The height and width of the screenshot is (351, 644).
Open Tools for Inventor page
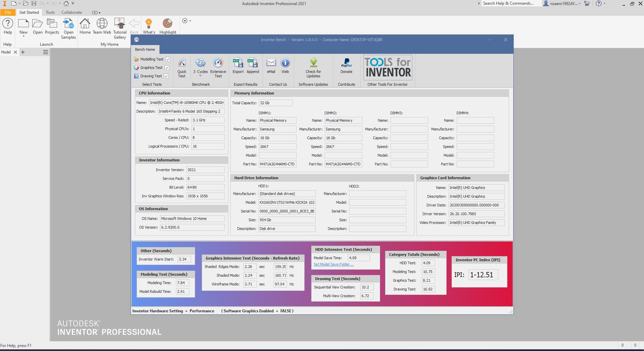(x=387, y=67)
